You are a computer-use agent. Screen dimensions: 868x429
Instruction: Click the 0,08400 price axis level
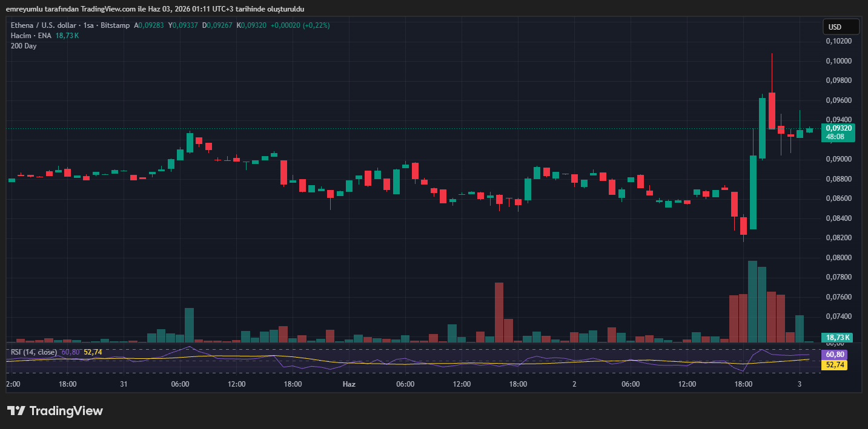(x=839, y=218)
